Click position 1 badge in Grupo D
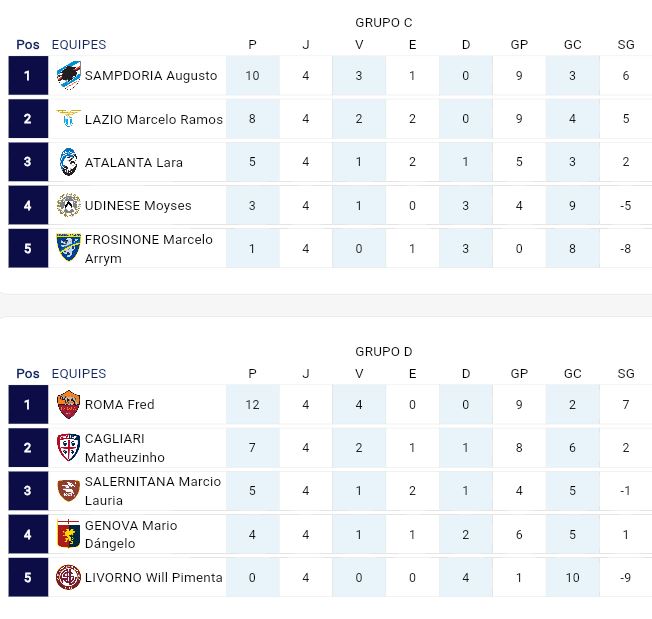This screenshot has height=619, width=652. tap(28, 404)
